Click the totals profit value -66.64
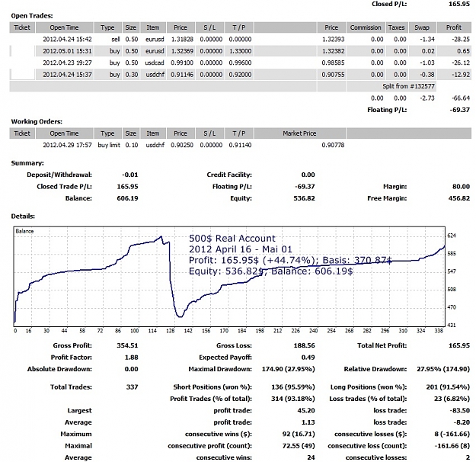 (x=461, y=98)
